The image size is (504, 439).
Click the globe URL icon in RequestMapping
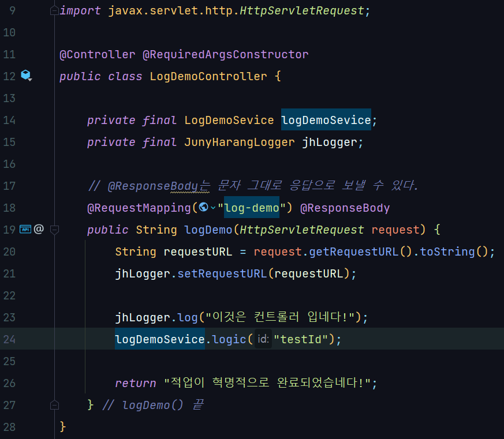[x=203, y=207]
